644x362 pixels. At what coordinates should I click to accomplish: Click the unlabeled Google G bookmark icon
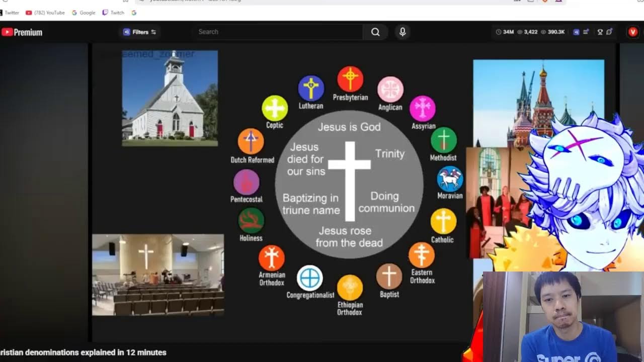click(x=134, y=13)
